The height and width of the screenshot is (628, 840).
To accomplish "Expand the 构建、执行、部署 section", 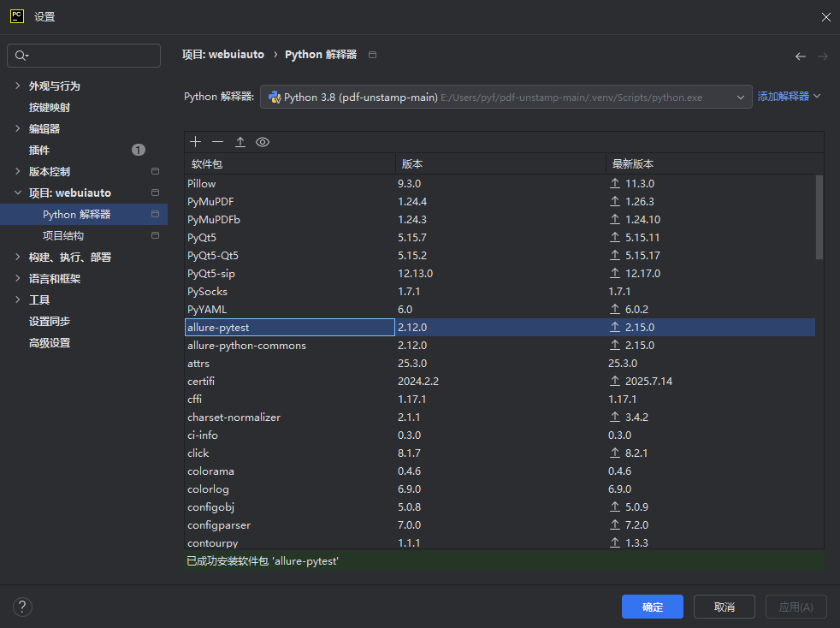I will click(x=18, y=258).
